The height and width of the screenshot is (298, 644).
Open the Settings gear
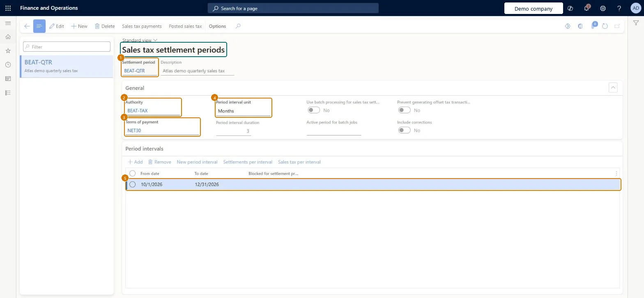[x=603, y=8]
